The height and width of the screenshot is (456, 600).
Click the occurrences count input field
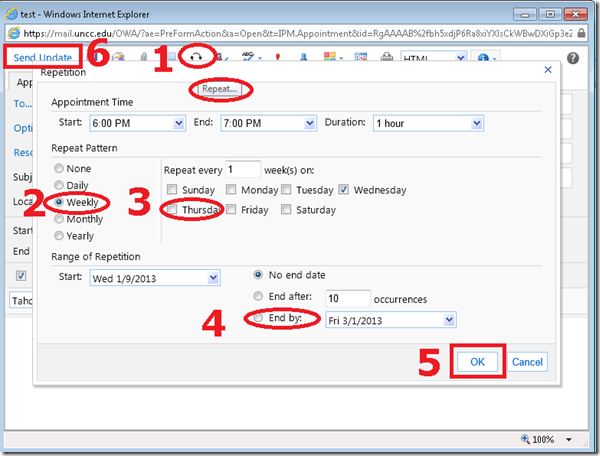[346, 298]
